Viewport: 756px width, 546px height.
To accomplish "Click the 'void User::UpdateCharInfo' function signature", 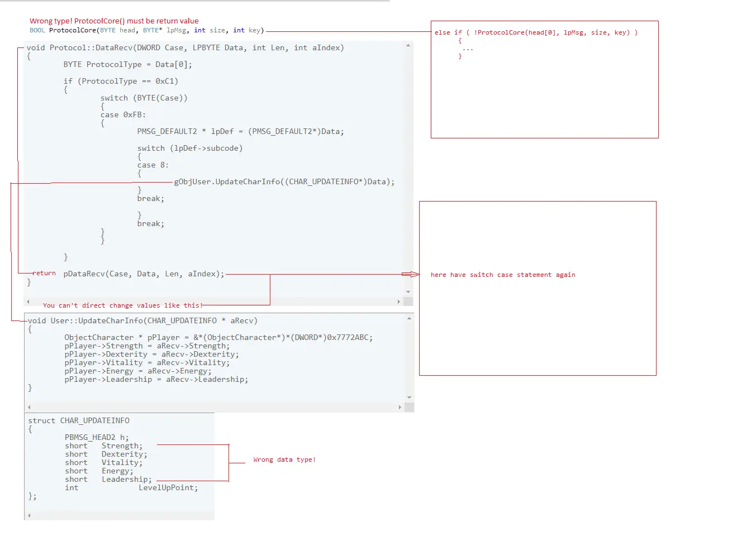I will click(143, 321).
